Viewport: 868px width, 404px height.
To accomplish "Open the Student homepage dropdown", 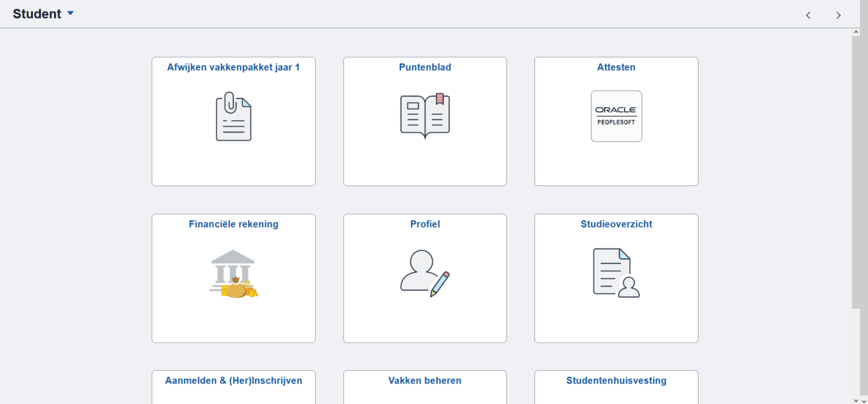I will 43,14.
